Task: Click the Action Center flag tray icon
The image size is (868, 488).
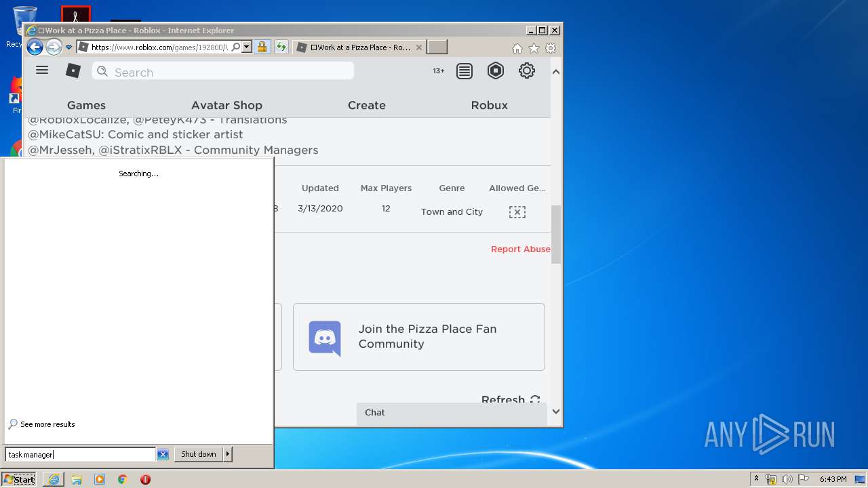Action: (x=803, y=479)
